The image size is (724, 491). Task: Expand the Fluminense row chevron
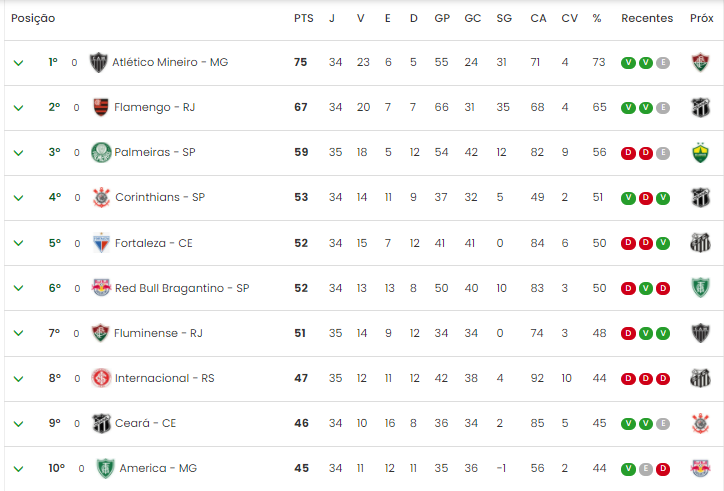click(18, 333)
